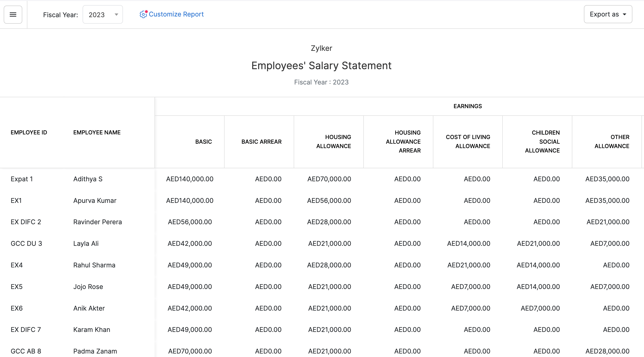
Task: Click the Export as caret arrow
Action: (624, 14)
